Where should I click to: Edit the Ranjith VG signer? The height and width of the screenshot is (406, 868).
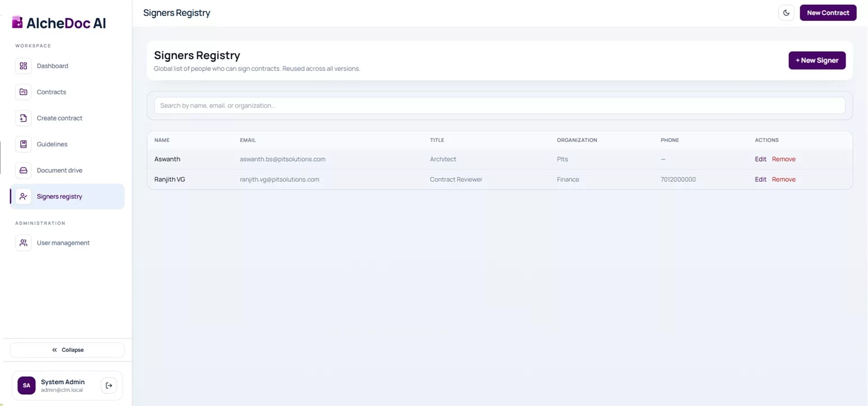(x=760, y=180)
